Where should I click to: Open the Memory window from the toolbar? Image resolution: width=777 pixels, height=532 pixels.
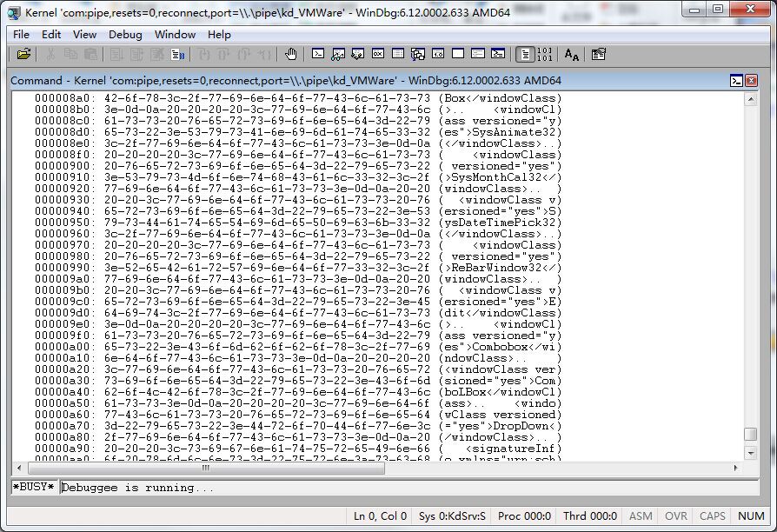pos(398,54)
